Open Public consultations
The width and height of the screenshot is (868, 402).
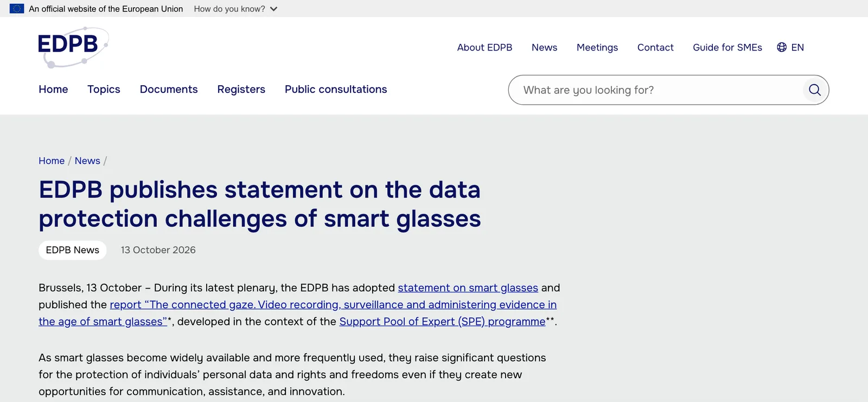pyautogui.click(x=336, y=90)
